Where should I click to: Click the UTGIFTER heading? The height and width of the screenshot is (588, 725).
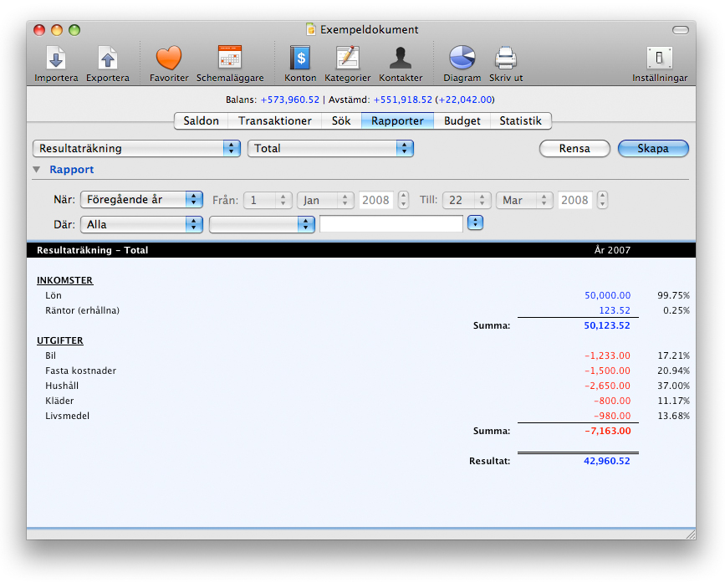60,340
